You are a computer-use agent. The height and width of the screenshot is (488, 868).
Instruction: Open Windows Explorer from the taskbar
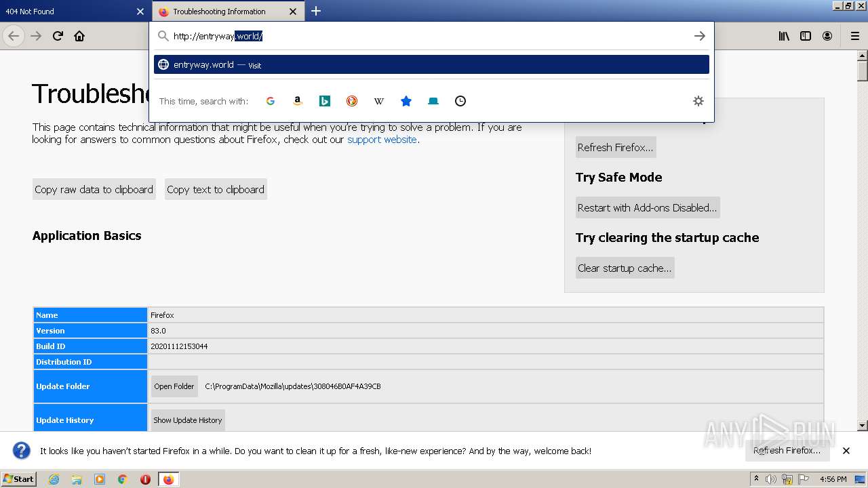[77, 479]
